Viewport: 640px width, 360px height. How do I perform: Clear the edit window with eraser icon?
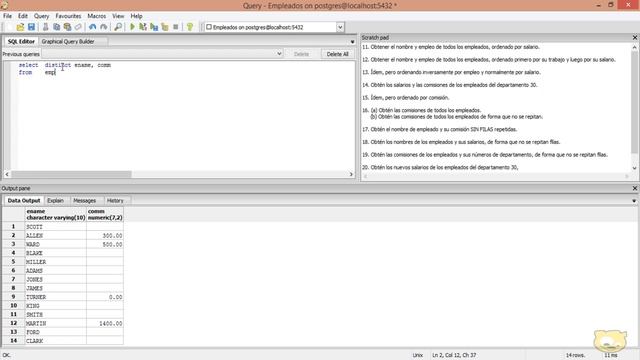click(x=78, y=27)
